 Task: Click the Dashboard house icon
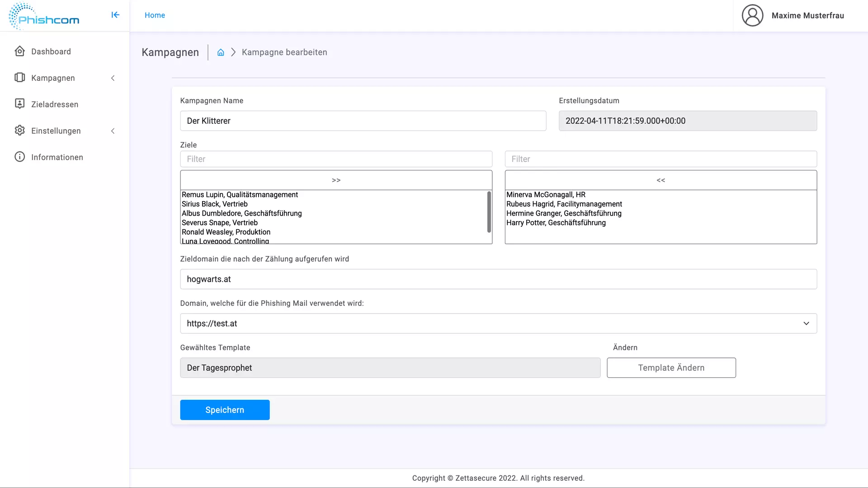click(19, 51)
